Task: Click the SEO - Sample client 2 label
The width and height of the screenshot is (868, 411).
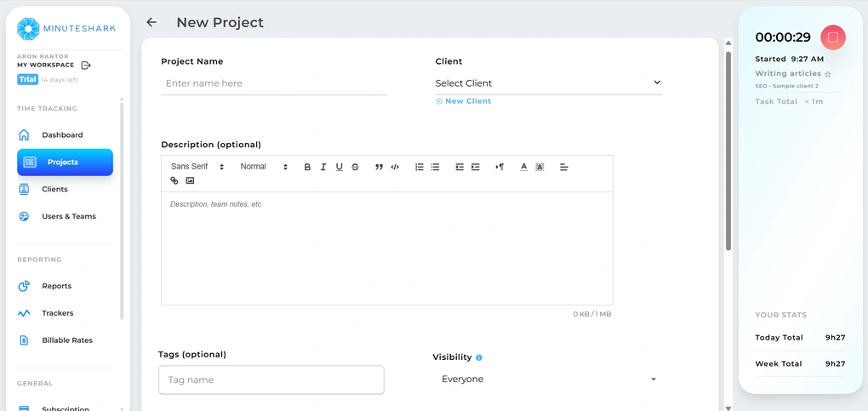Action: (x=786, y=87)
